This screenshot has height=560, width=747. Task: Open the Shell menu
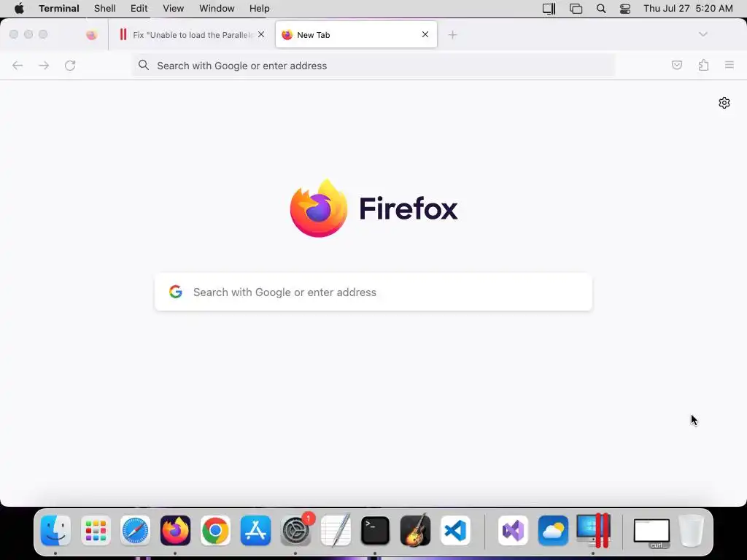coord(105,9)
